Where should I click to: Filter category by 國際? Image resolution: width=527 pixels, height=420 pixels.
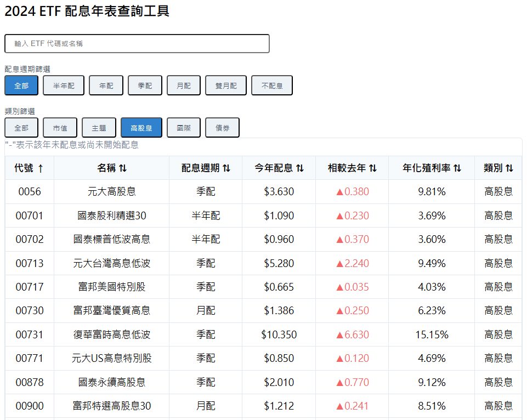[x=184, y=128]
